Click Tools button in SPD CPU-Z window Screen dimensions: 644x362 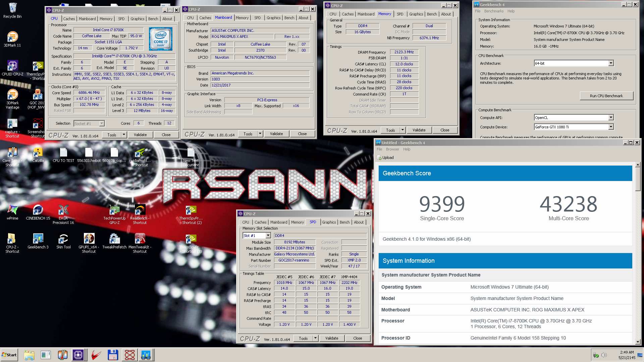pyautogui.click(x=303, y=338)
